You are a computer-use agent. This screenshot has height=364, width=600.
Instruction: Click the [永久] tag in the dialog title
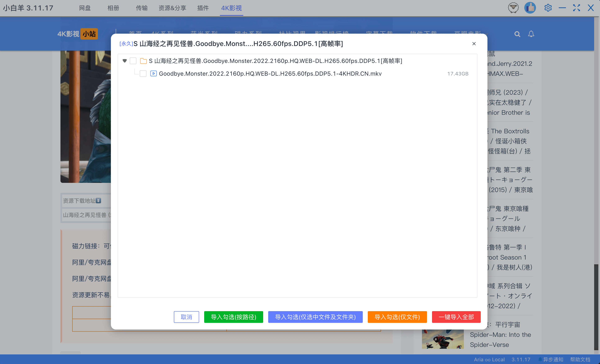point(126,44)
